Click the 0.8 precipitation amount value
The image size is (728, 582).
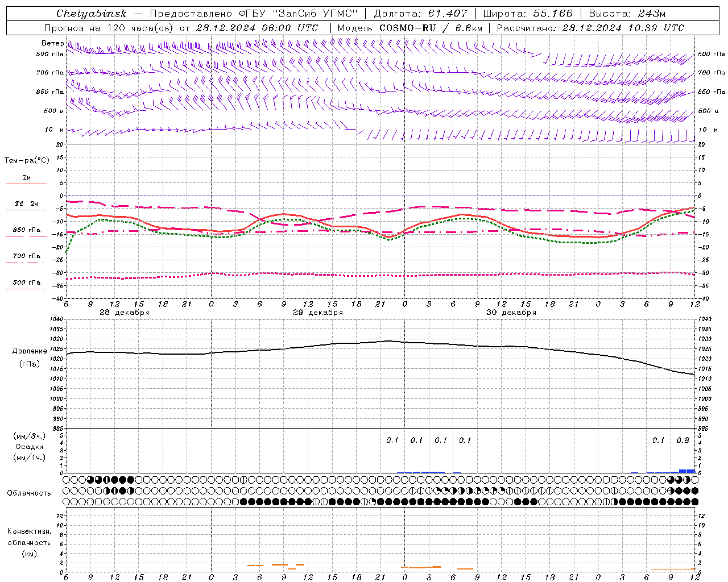click(x=682, y=440)
